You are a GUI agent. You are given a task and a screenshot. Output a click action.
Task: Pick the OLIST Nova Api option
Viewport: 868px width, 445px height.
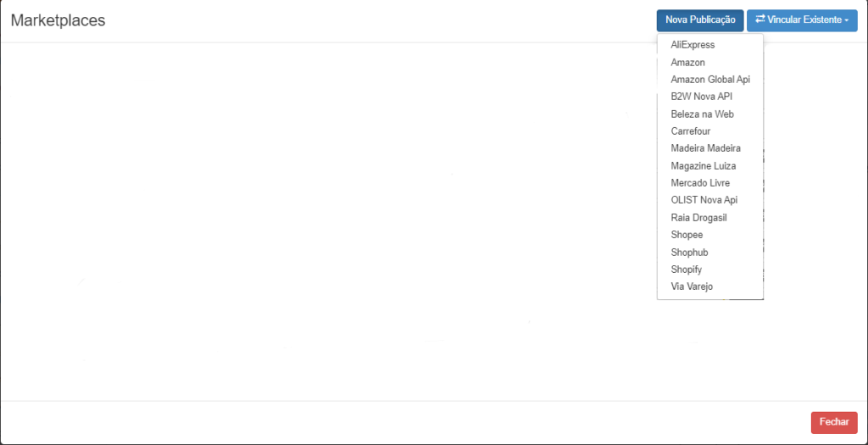(704, 200)
